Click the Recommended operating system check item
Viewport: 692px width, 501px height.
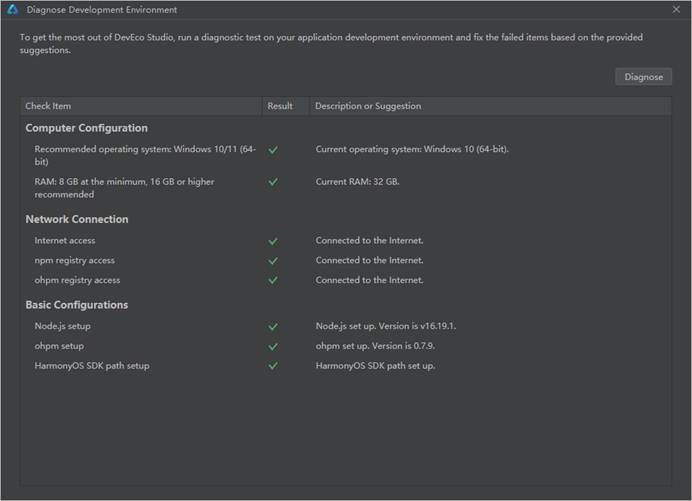point(145,155)
